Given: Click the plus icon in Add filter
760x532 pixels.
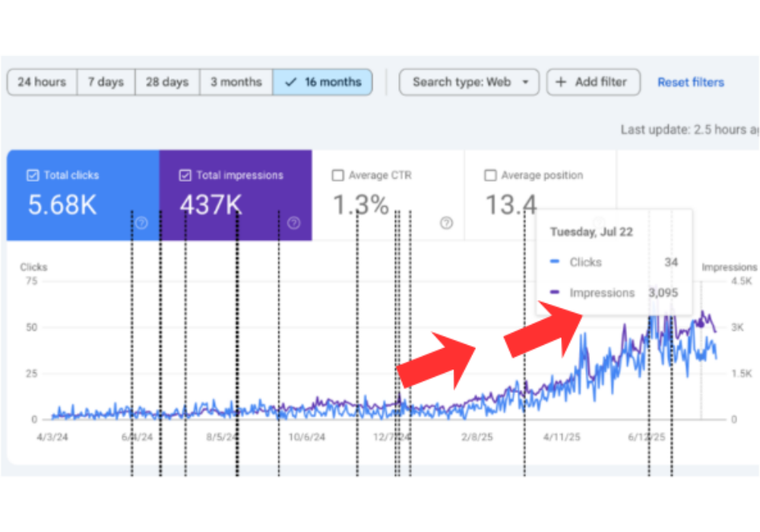Looking at the screenshot, I should (561, 82).
